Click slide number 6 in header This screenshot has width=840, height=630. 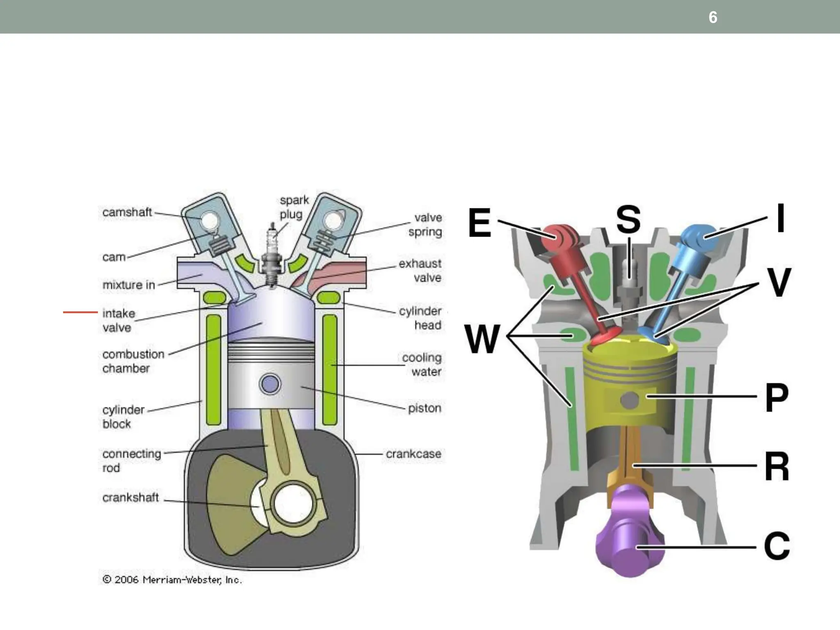click(713, 17)
